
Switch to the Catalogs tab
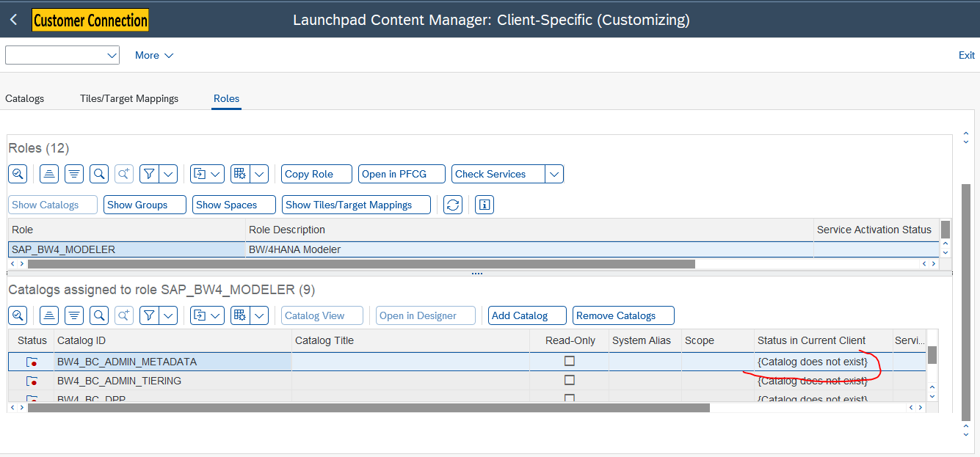pyautogui.click(x=25, y=98)
